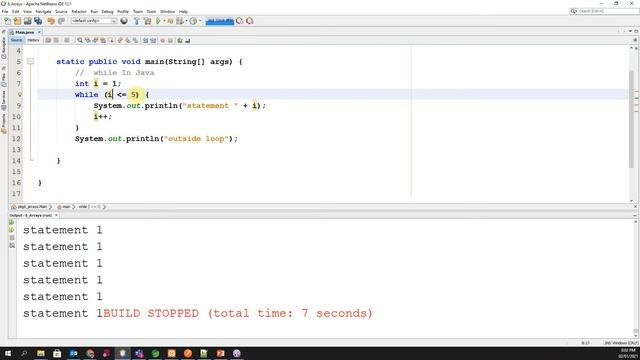This screenshot has width=640, height=360.
Task: Open the Projects side panel tab
Action: pos(4,124)
